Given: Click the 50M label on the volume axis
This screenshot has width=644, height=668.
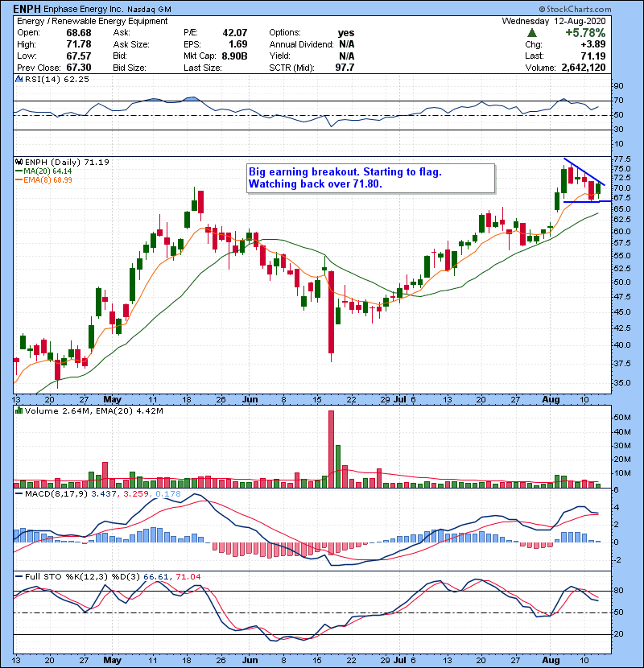Looking at the screenshot, I should point(622,418).
